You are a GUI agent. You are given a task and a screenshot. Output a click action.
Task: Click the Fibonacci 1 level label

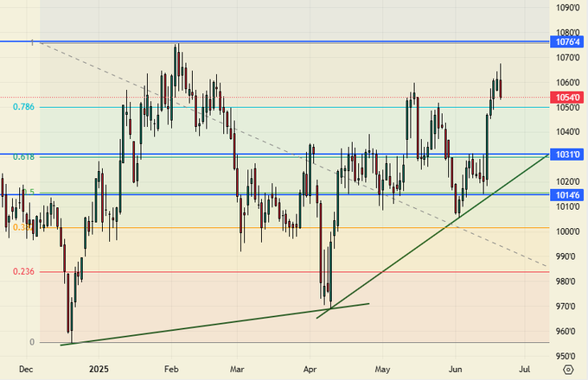tap(33, 42)
